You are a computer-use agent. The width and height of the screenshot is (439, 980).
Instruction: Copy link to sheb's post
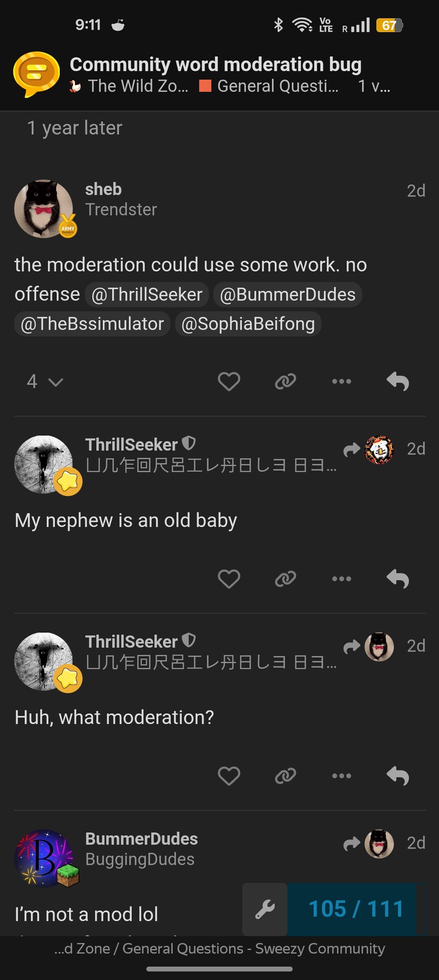coord(285,382)
